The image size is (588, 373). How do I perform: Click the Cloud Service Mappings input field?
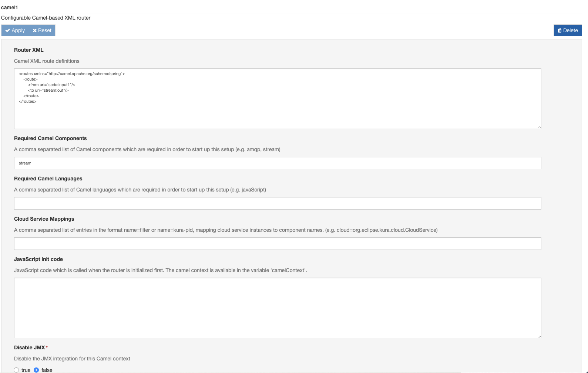tap(259, 243)
